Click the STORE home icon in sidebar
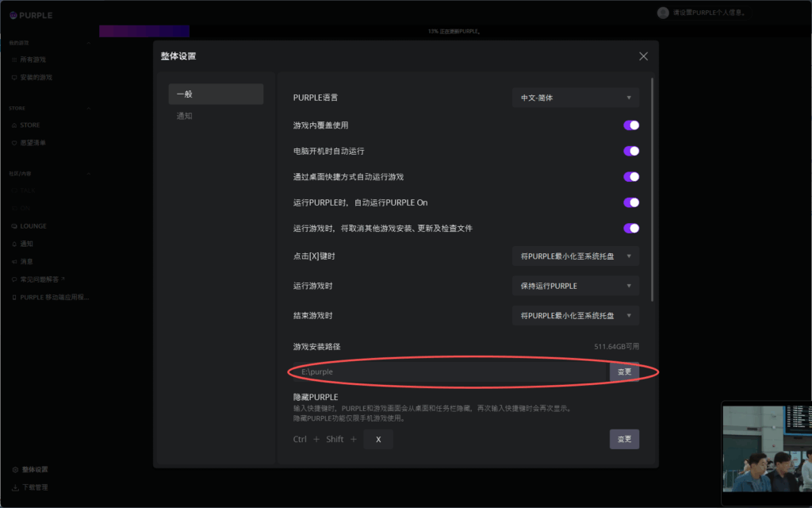 (13, 125)
